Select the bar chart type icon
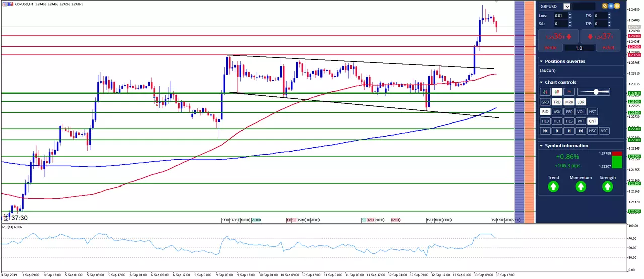Image resolution: width=644 pixels, height=279 pixels. (545, 91)
